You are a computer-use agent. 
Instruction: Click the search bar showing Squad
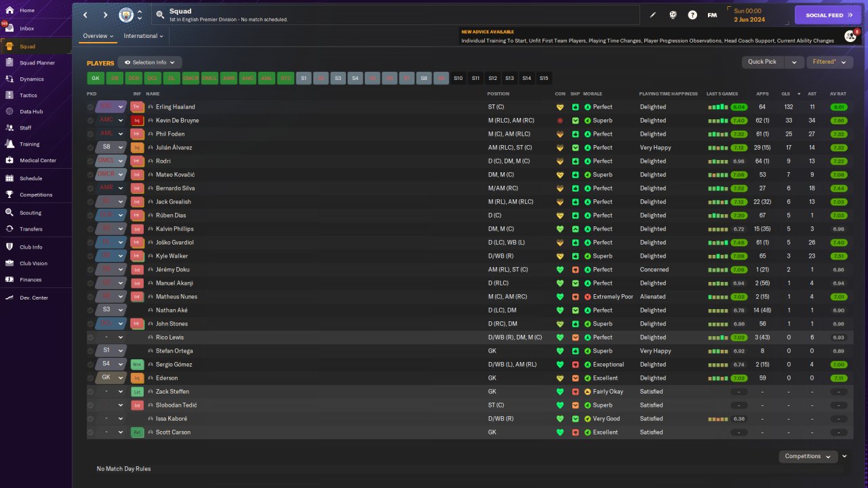pos(395,15)
